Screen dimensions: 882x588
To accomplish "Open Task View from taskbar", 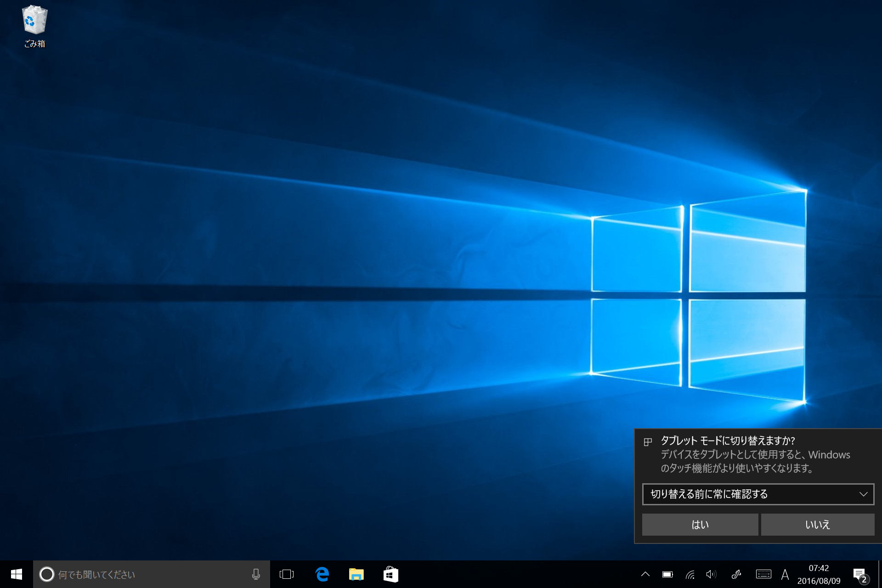I will click(286, 574).
